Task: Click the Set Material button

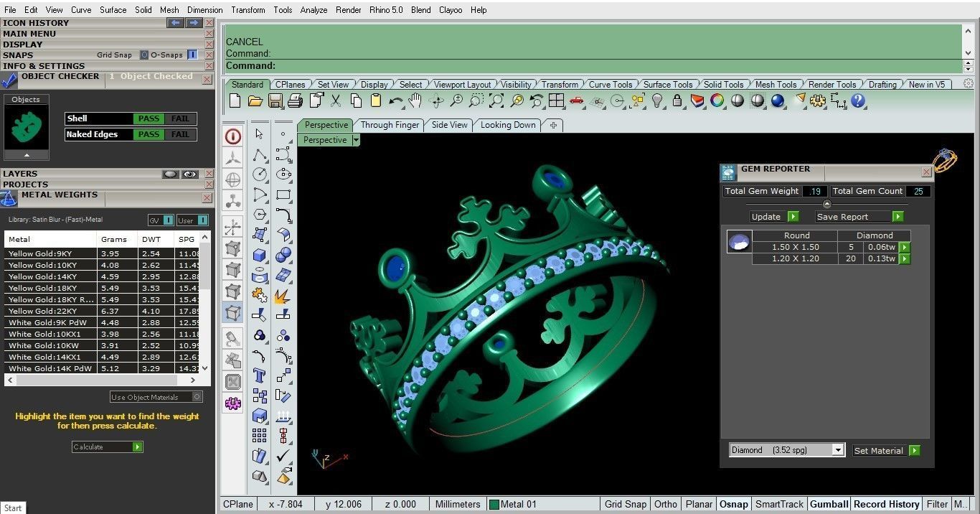Action: click(886, 450)
